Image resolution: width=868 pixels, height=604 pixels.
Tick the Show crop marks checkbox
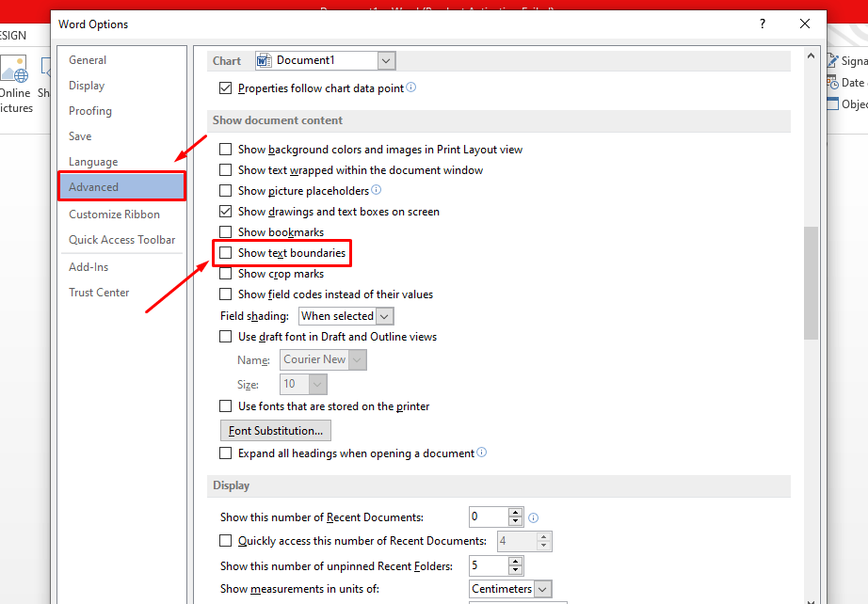[x=225, y=274]
